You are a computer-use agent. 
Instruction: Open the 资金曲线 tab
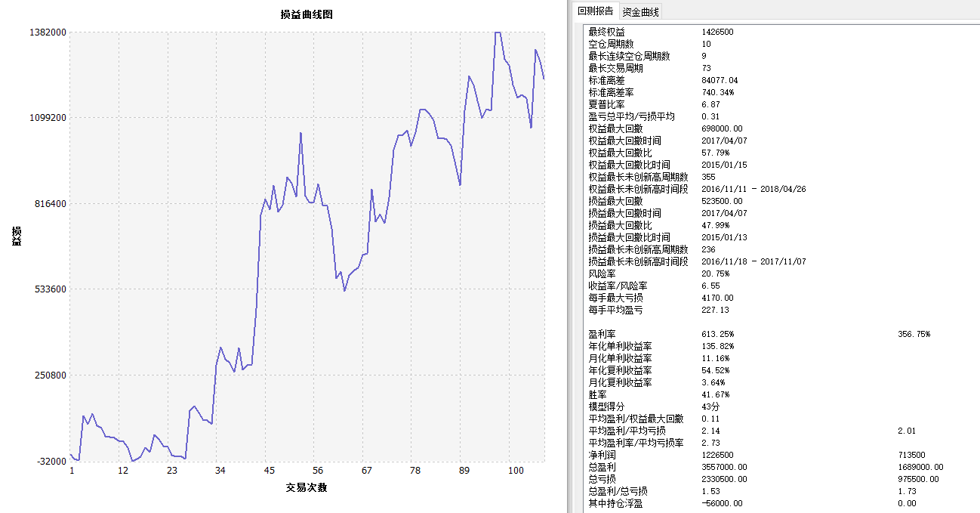tap(640, 12)
